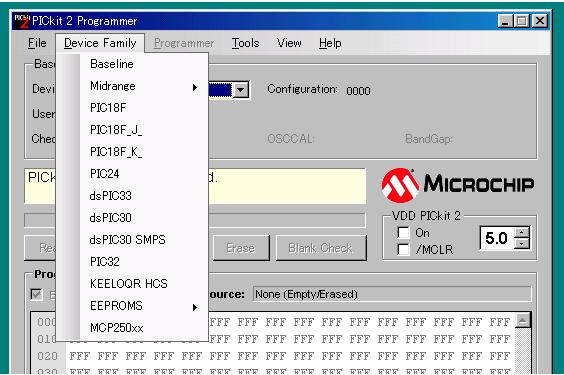
Task: Select PIC24 device family
Action: (132, 174)
